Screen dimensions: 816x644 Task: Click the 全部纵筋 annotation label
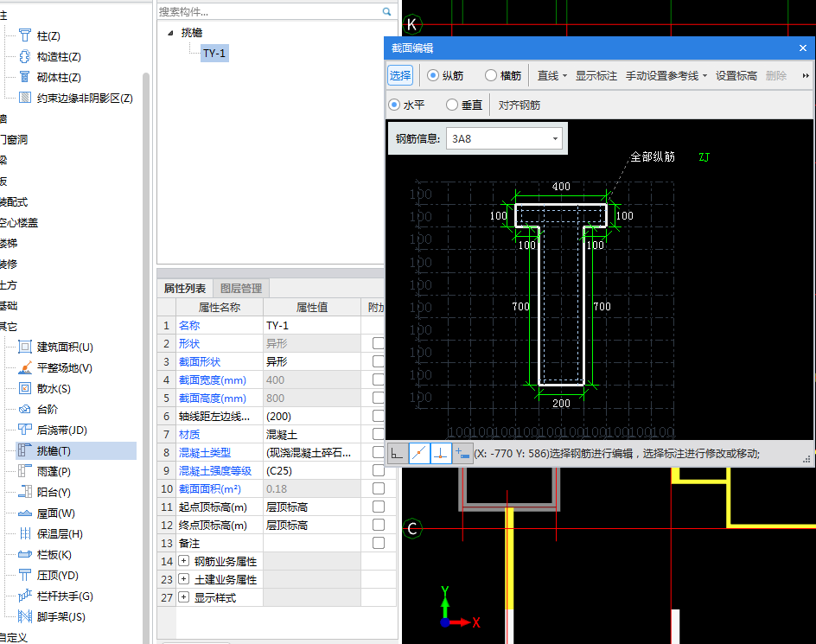[x=653, y=156]
